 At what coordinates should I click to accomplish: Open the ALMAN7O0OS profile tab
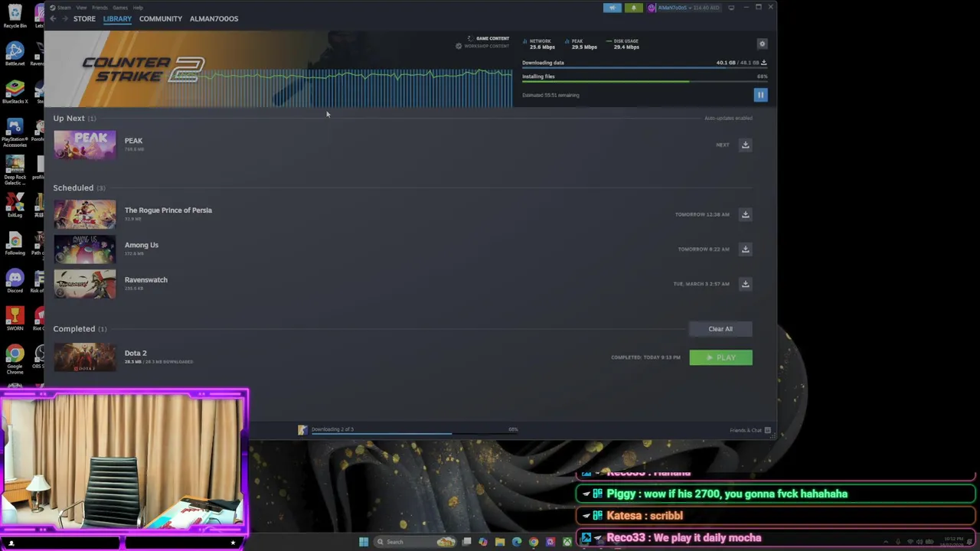[x=214, y=18]
